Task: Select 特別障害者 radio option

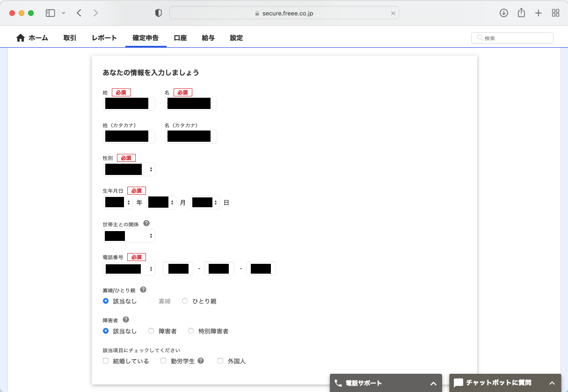Action: pos(191,331)
